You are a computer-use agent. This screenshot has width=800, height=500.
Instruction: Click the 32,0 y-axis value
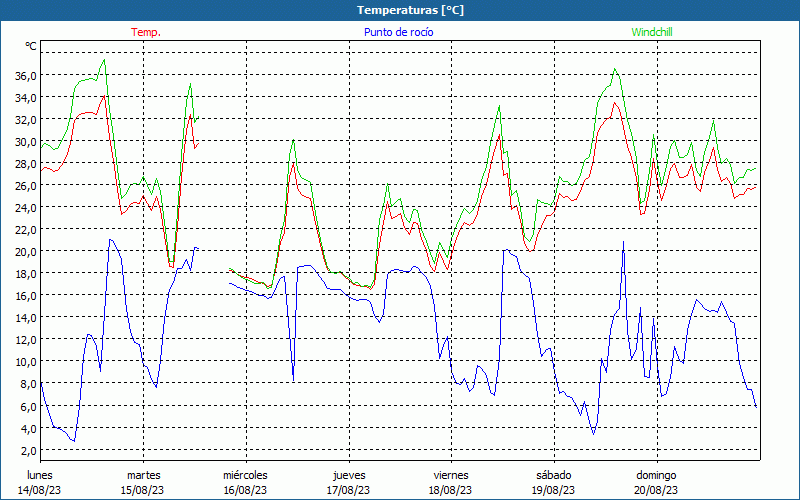(x=27, y=119)
